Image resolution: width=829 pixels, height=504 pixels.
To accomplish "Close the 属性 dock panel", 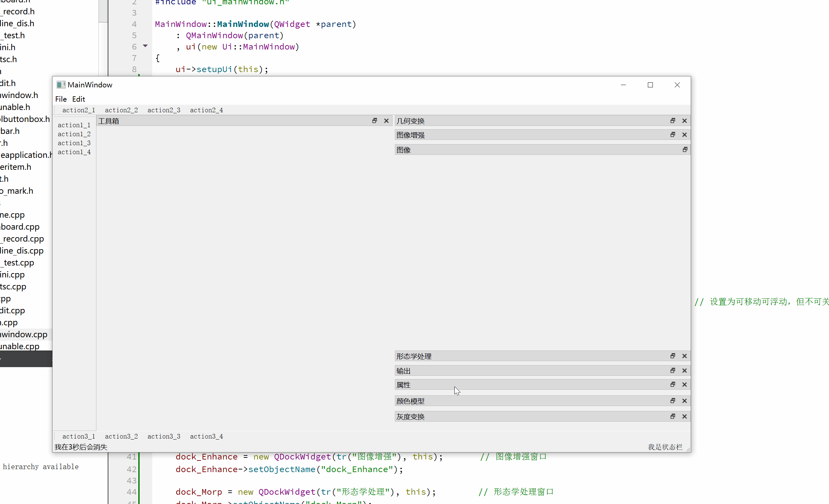I will pos(684,385).
